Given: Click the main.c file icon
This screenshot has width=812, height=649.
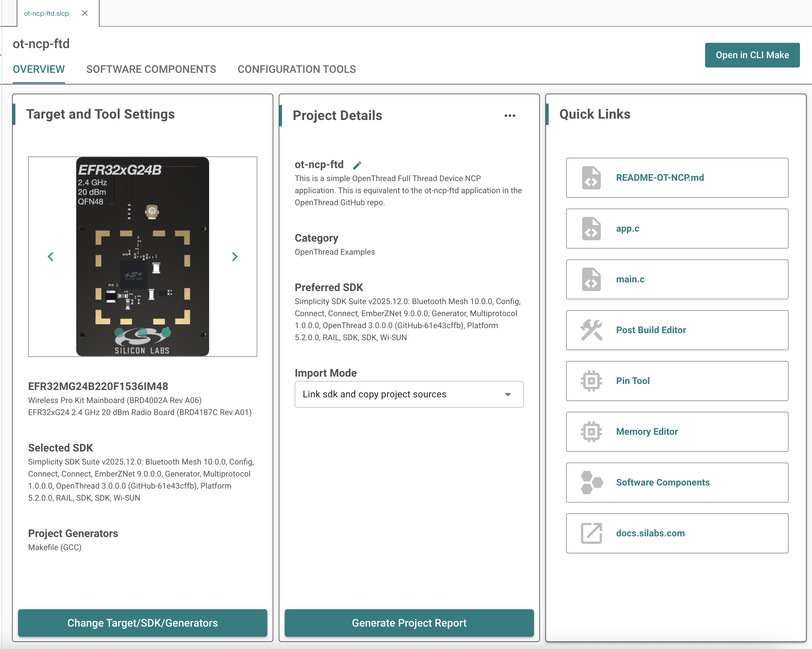Looking at the screenshot, I should pos(591,279).
